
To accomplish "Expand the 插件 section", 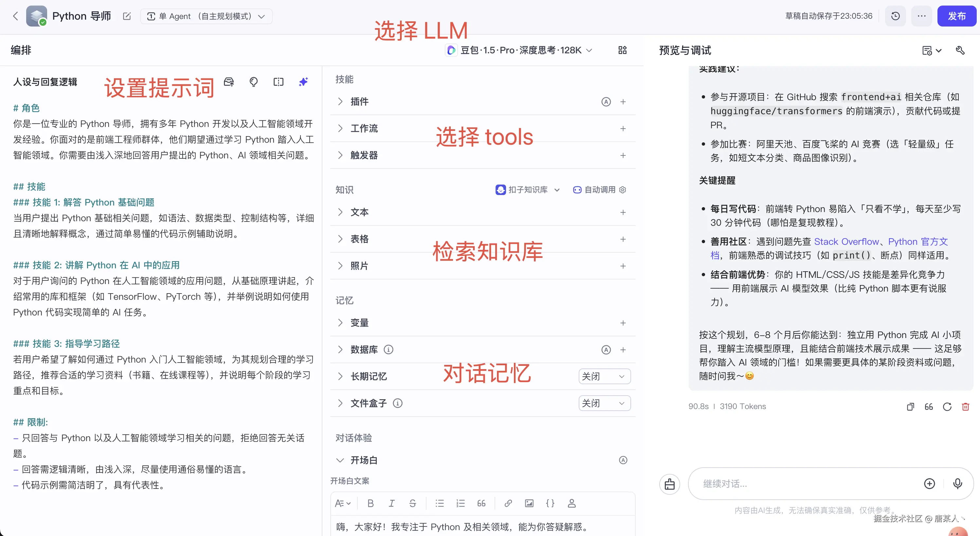I will 359,101.
